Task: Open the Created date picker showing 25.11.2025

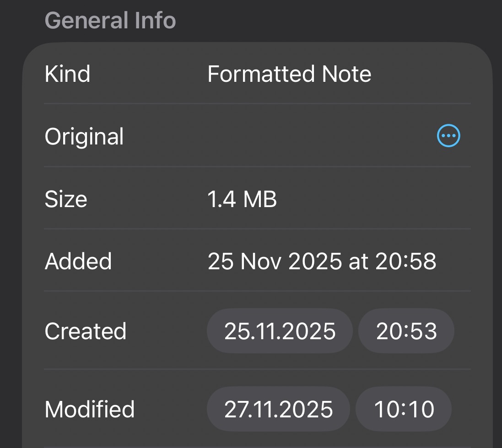Action: pos(280,331)
